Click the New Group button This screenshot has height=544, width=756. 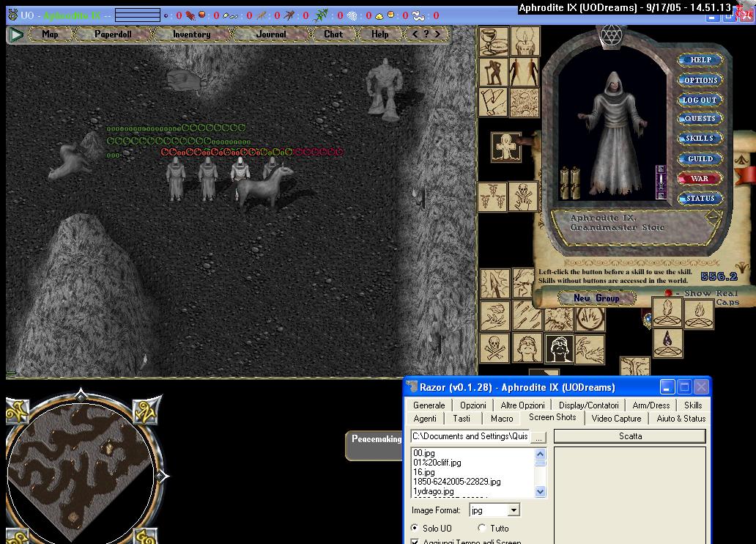tap(596, 298)
